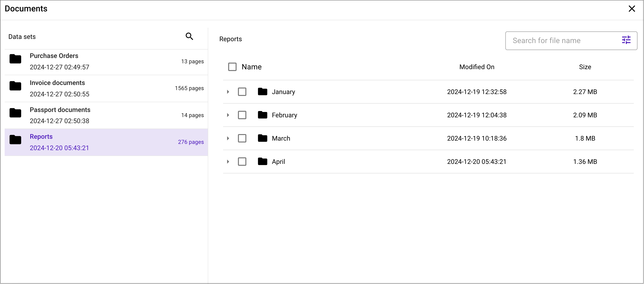Tick the select-all checkbox beside Name
Image resolution: width=644 pixels, height=284 pixels.
point(232,67)
